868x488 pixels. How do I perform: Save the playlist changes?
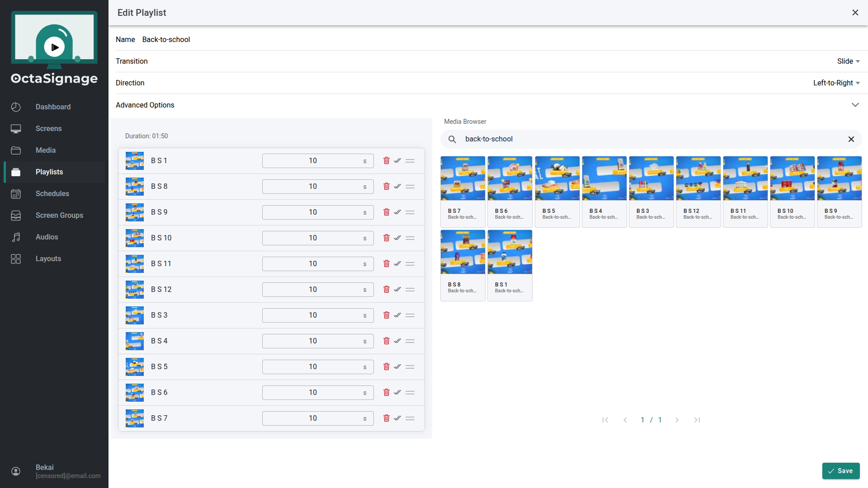[x=840, y=471]
